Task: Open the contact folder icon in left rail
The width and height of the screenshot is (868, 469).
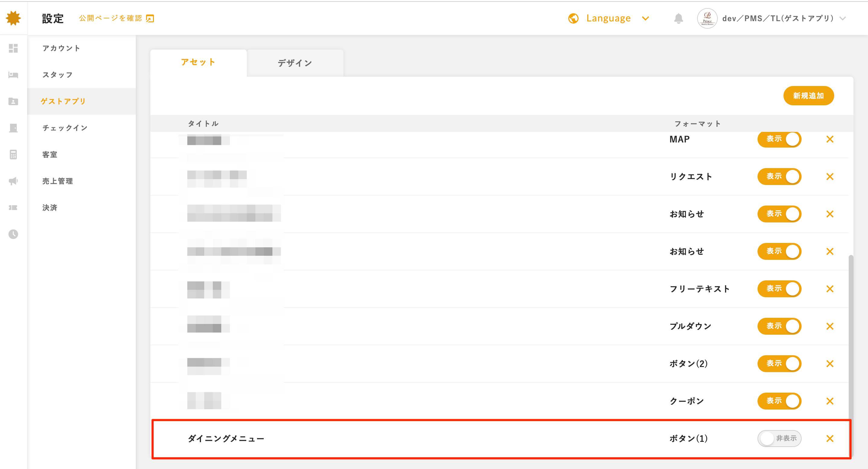Action: tap(14, 101)
